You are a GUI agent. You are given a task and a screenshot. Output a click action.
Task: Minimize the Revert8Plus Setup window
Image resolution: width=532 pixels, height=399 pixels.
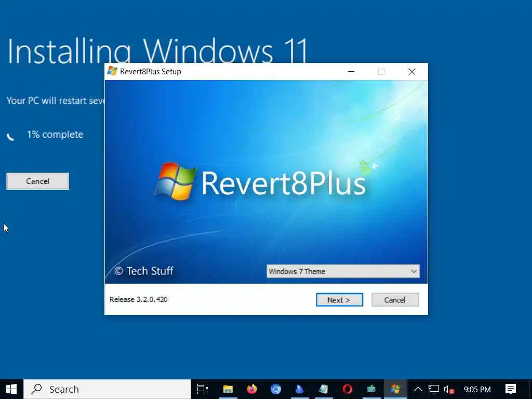tap(351, 72)
